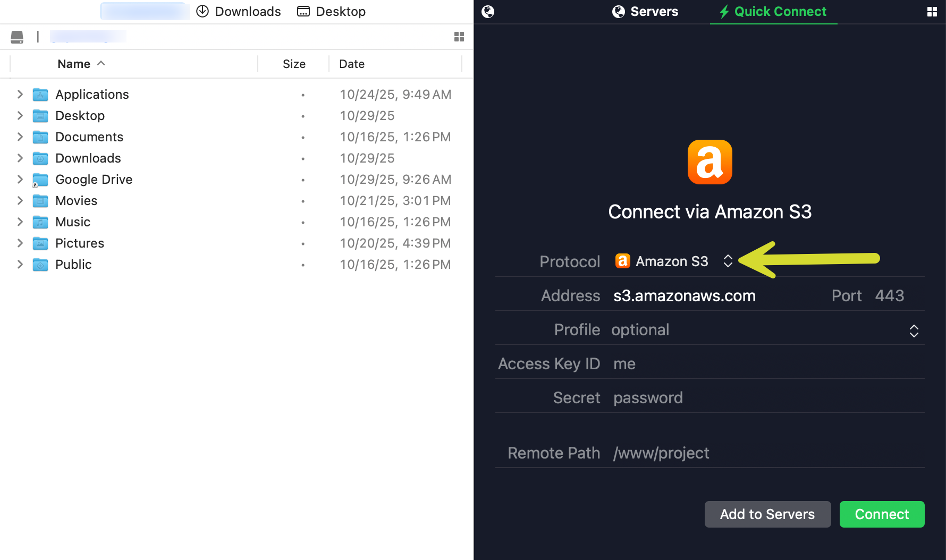
Task: Sort the list by Name column
Action: (x=81, y=64)
